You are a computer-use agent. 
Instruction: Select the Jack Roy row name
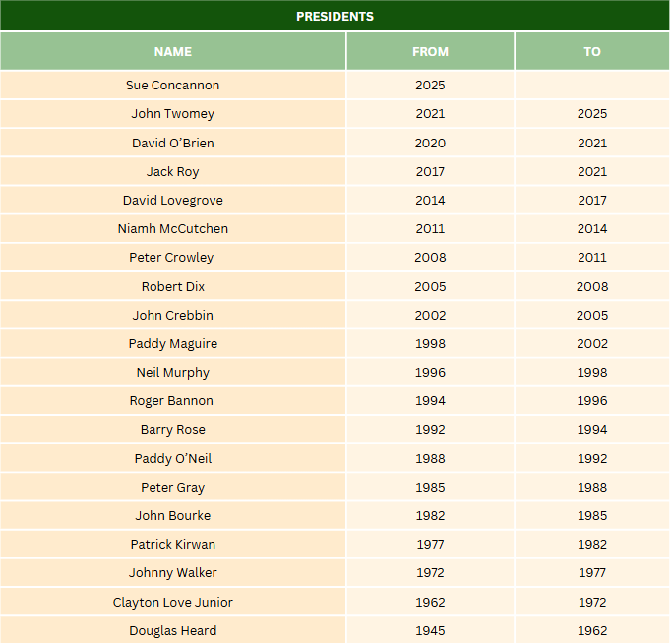(173, 171)
